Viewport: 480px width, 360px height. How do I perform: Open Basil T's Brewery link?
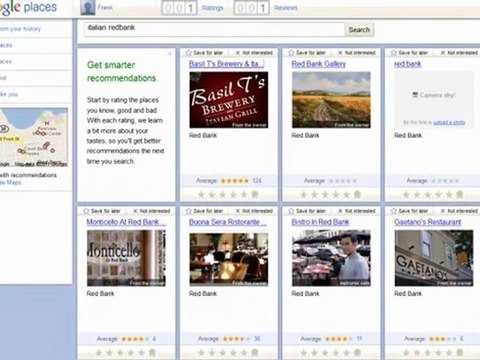[x=226, y=64]
